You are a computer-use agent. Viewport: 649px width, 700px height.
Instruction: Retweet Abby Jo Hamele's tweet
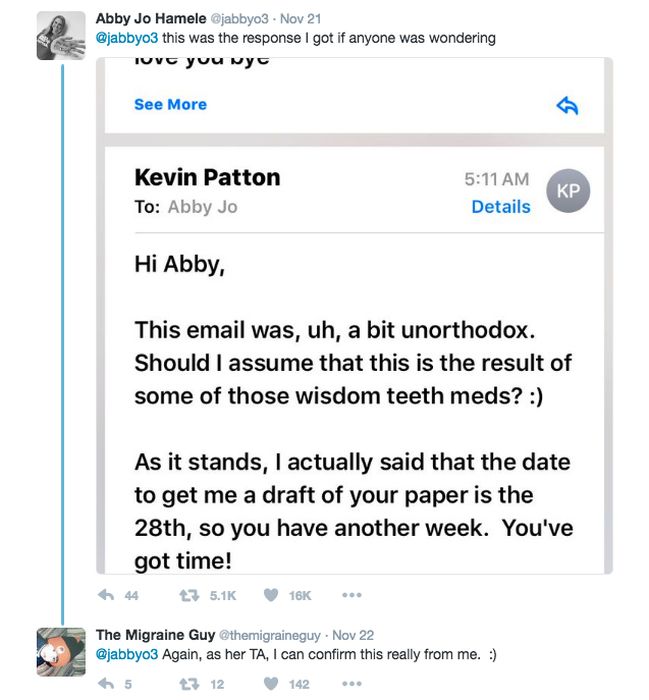click(189, 595)
